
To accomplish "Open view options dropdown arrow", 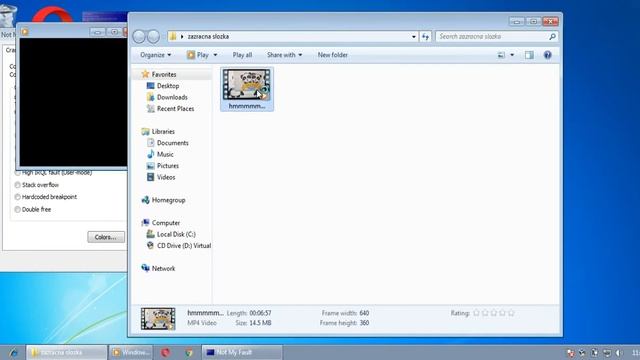I will [512, 55].
